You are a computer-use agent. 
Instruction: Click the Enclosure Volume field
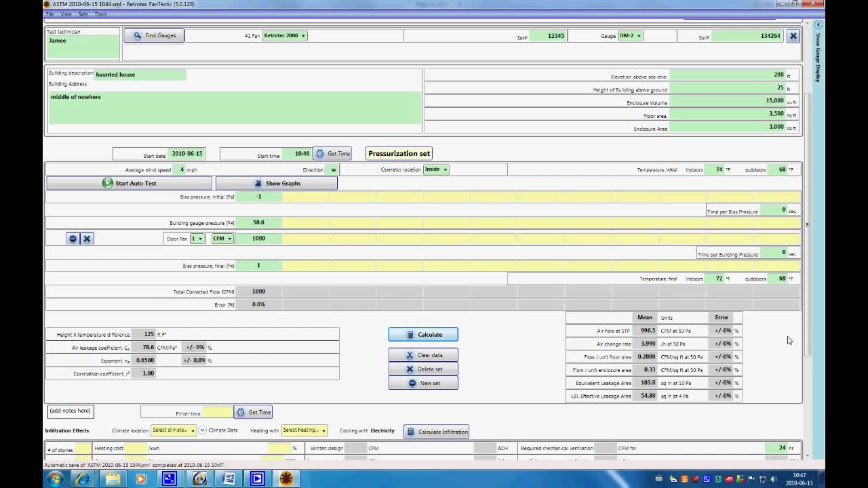tap(727, 101)
